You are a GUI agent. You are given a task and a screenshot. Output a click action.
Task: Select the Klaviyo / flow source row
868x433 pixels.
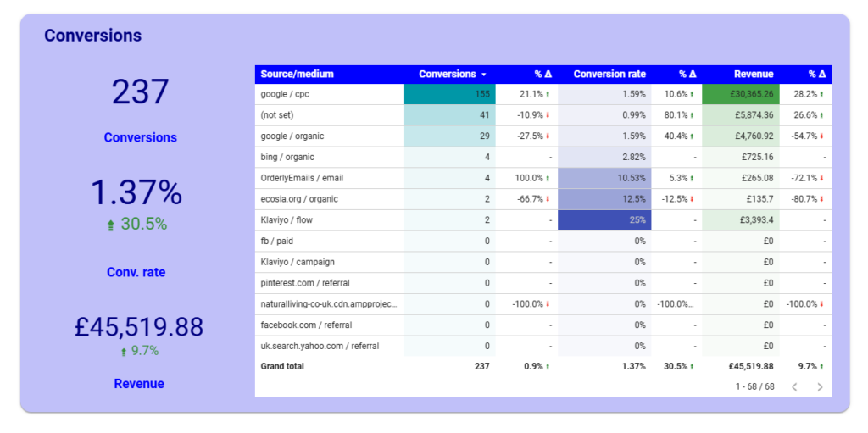[287, 220]
